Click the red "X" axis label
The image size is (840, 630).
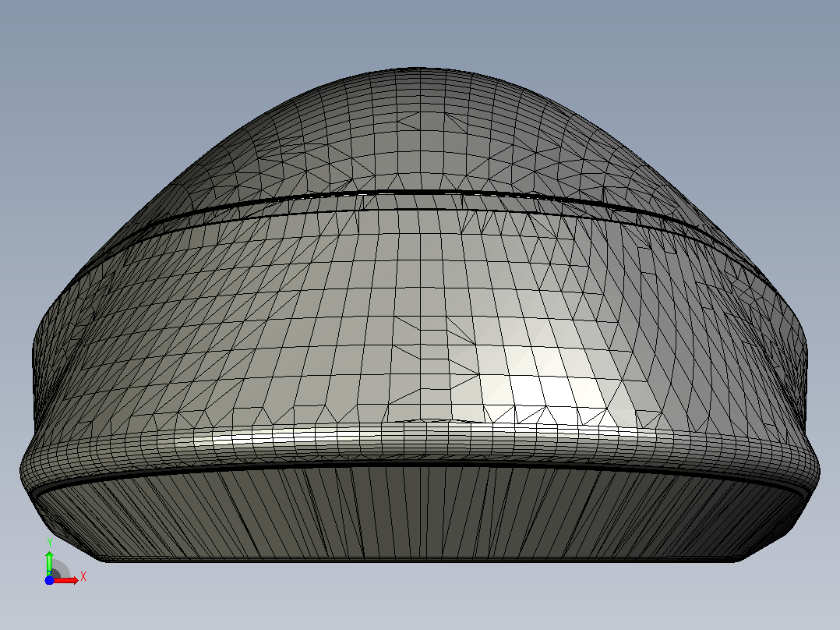(83, 577)
